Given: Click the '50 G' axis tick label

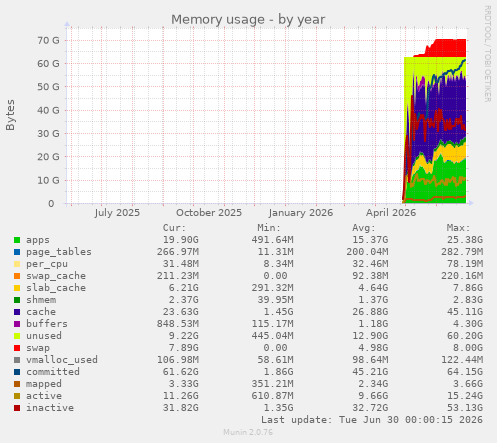Looking at the screenshot, I should click(x=48, y=87).
